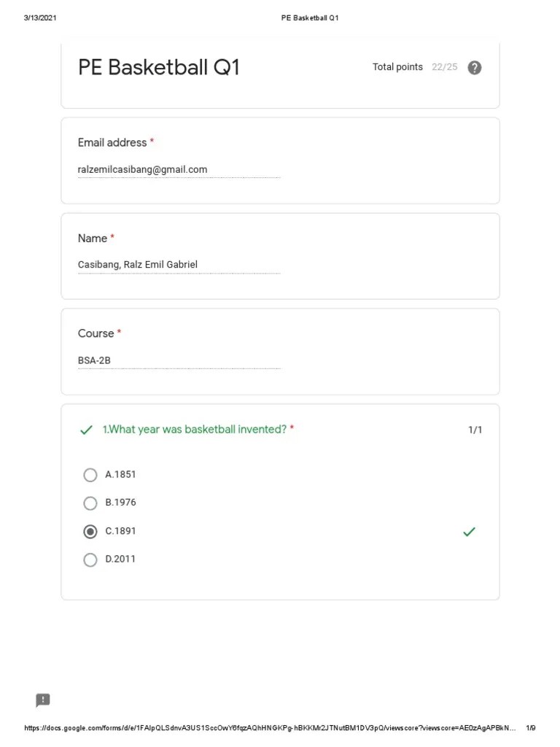Click the 22/25 total points score

[x=445, y=66]
